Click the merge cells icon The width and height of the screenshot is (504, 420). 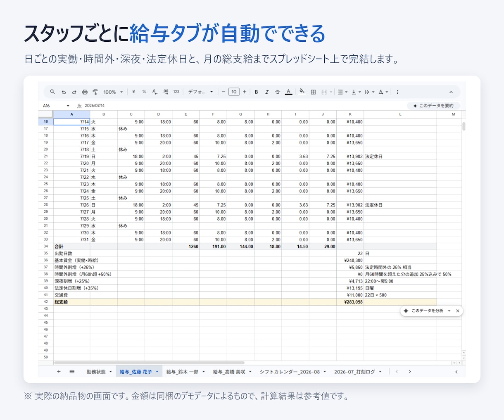[324, 92]
